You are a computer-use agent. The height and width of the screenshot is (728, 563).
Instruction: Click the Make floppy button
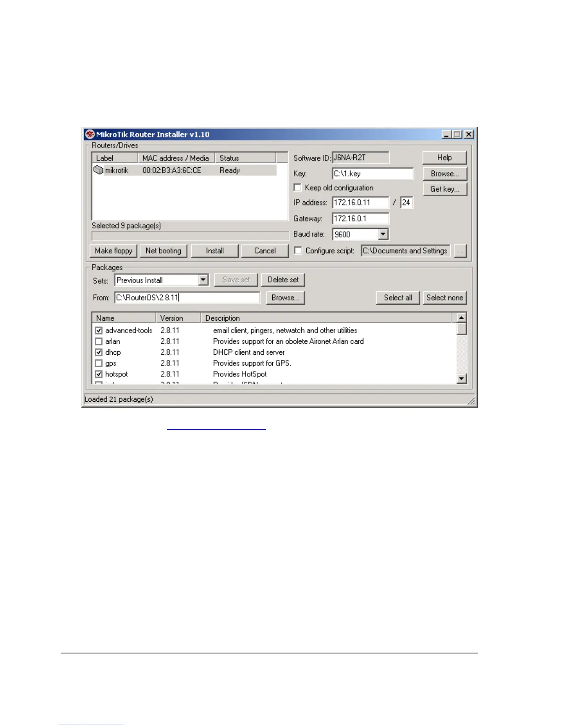113,251
